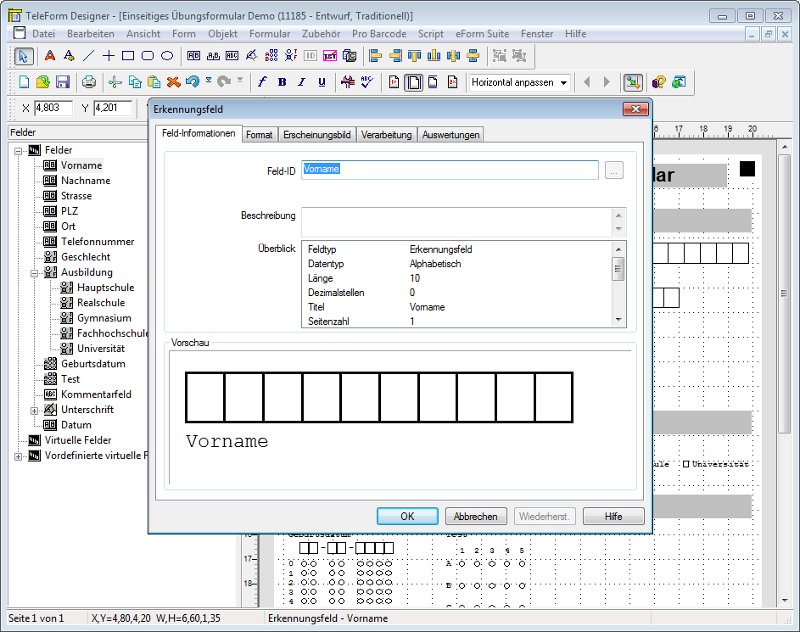Click the OK button in the dialog
This screenshot has height=632, width=800.
click(x=407, y=516)
